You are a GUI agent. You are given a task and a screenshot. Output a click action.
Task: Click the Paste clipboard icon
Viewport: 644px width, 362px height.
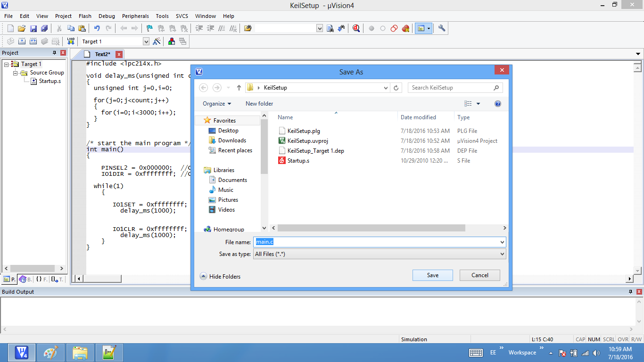pos(82,28)
